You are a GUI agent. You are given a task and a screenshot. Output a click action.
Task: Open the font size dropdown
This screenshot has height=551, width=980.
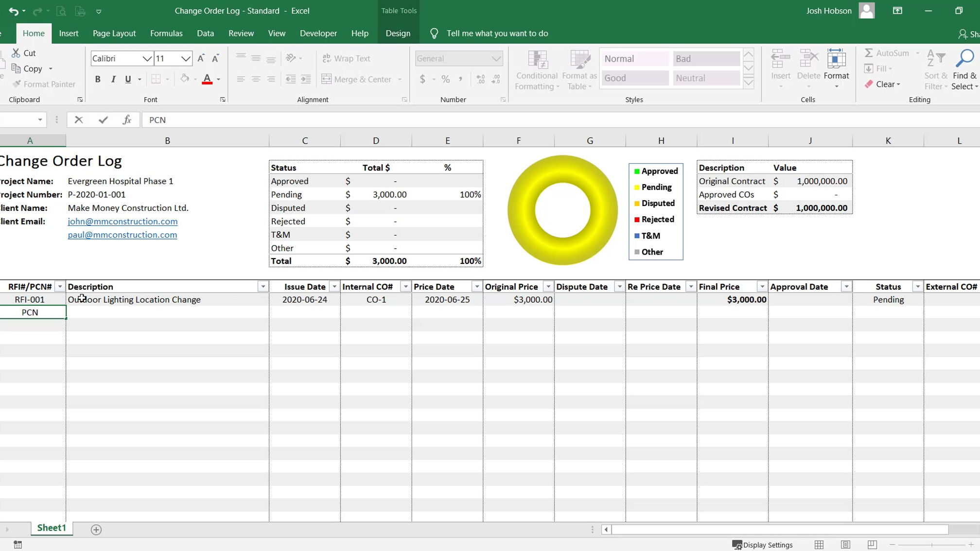point(186,58)
